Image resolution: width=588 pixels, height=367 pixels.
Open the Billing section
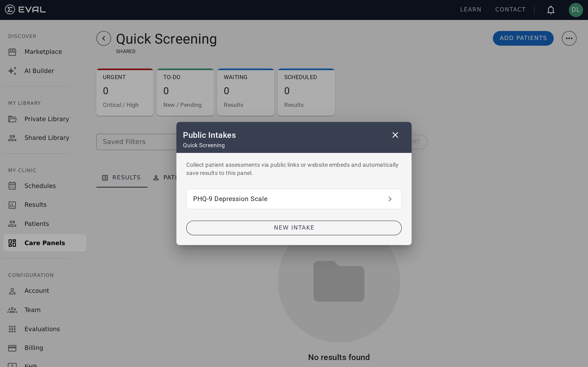(34, 348)
